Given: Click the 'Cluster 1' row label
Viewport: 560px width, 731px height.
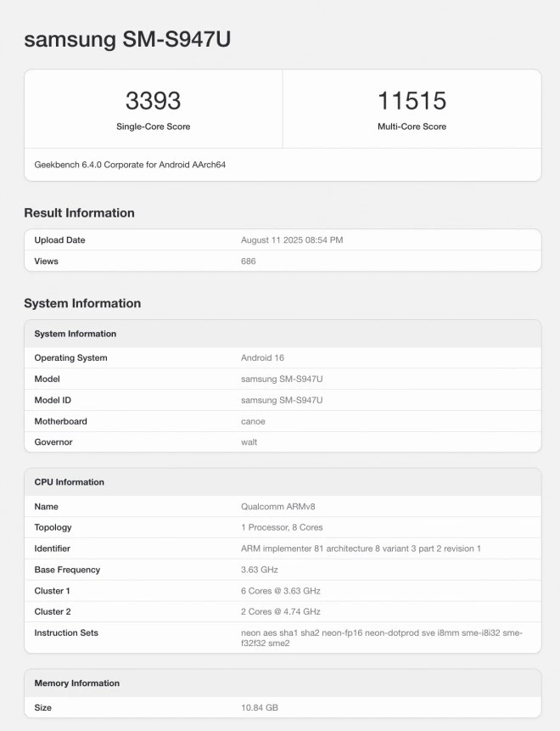Looking at the screenshot, I should coord(52,591).
